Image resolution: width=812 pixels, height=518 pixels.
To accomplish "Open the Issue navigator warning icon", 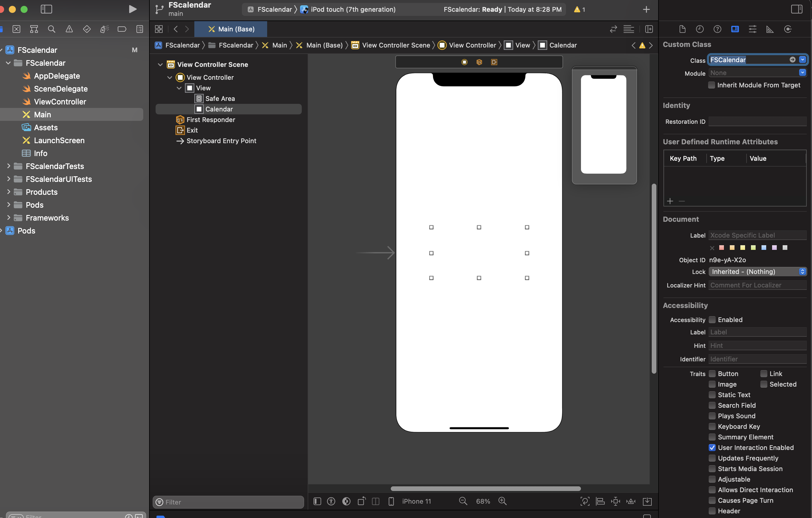I will [x=69, y=29].
